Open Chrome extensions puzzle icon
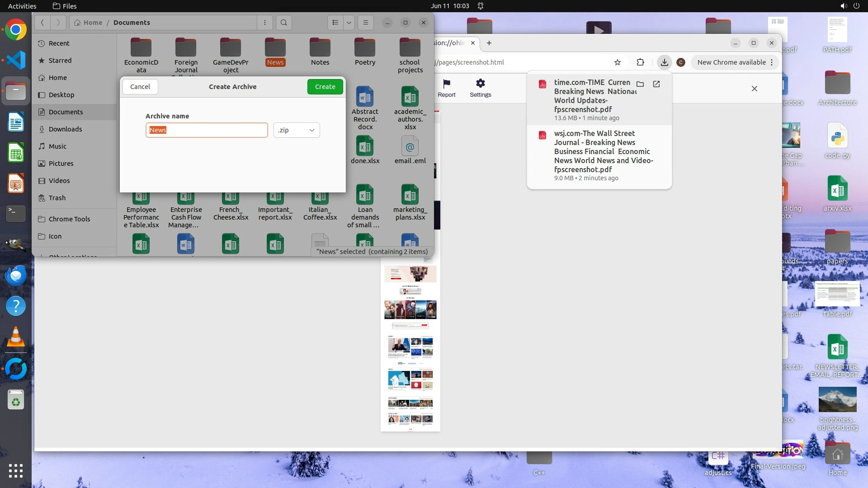The image size is (868, 488). tap(640, 62)
